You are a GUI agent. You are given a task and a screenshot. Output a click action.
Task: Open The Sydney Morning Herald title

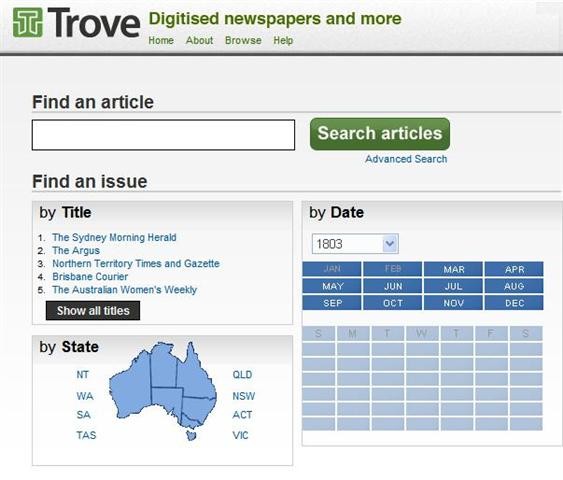114,237
